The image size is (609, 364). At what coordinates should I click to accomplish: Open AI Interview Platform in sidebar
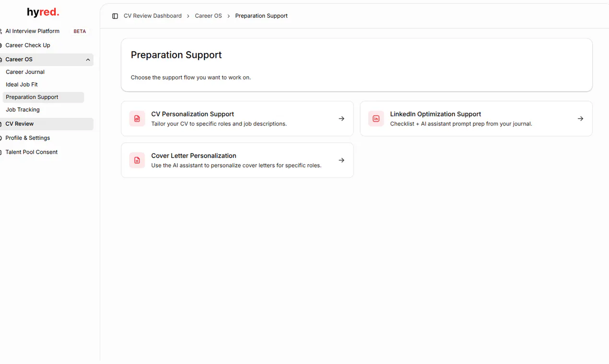33,31
